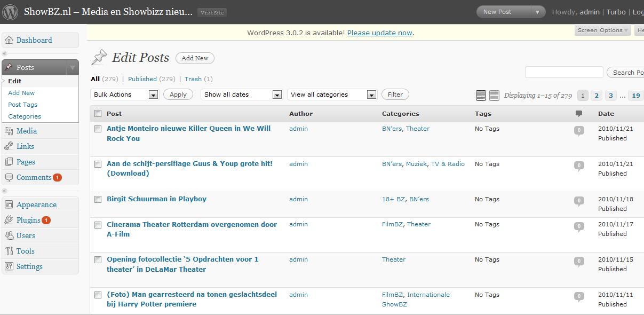
Task: Click the Please update now link
Action: tap(380, 33)
